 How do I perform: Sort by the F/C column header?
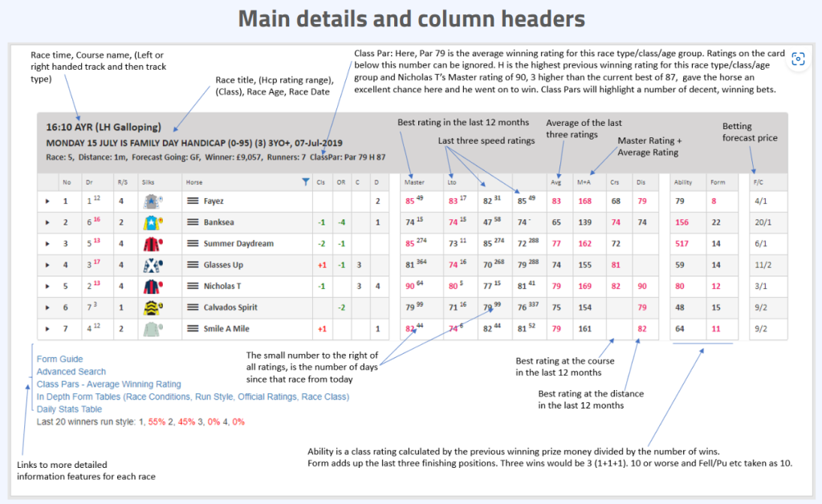(758, 182)
